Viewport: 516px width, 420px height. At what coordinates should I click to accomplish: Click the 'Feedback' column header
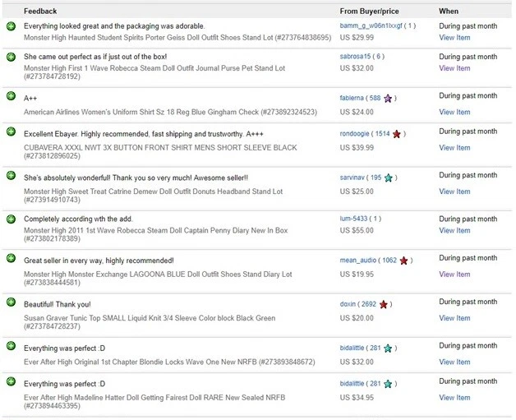coord(40,12)
